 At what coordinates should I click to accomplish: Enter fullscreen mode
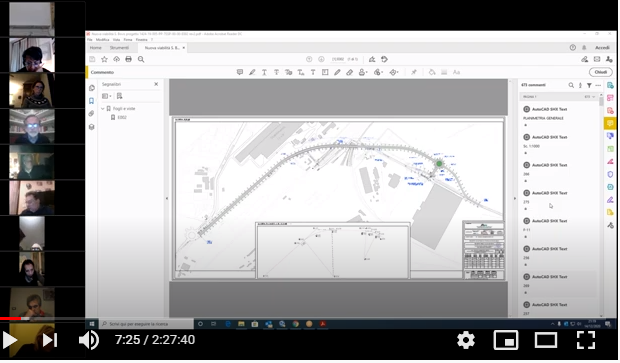pyautogui.click(x=586, y=340)
